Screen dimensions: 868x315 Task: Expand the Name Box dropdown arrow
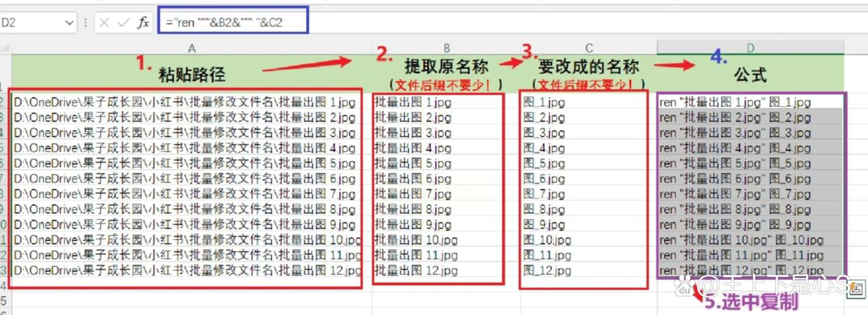tap(68, 23)
